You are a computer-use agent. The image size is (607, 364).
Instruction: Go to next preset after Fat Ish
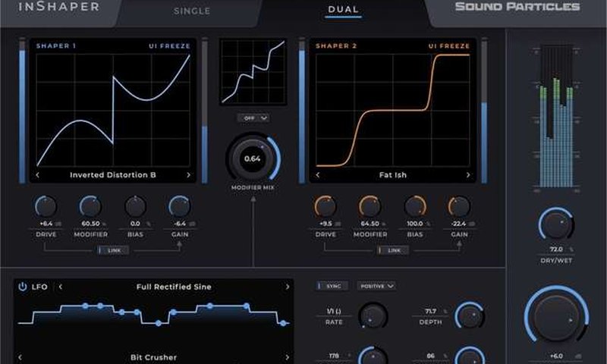[x=468, y=175]
